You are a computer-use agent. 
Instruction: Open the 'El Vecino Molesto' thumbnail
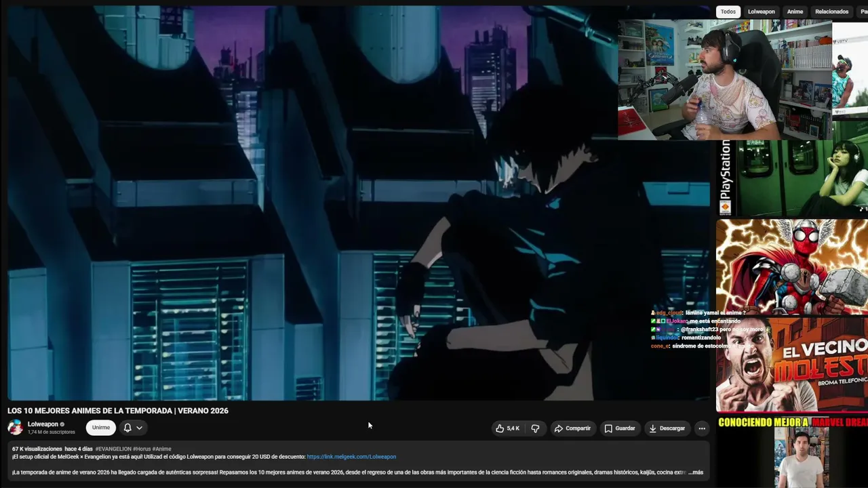[792, 365]
